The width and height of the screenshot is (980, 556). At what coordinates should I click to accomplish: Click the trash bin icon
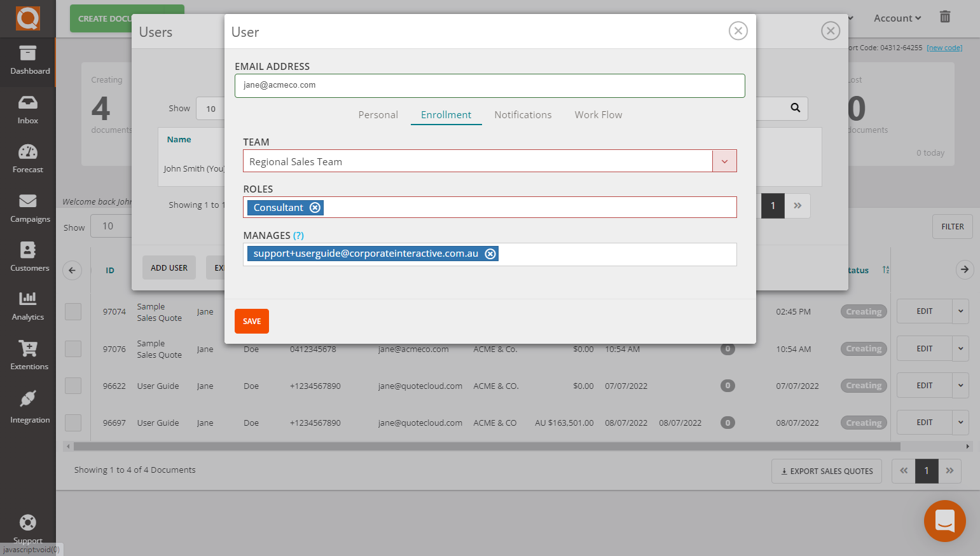(945, 17)
